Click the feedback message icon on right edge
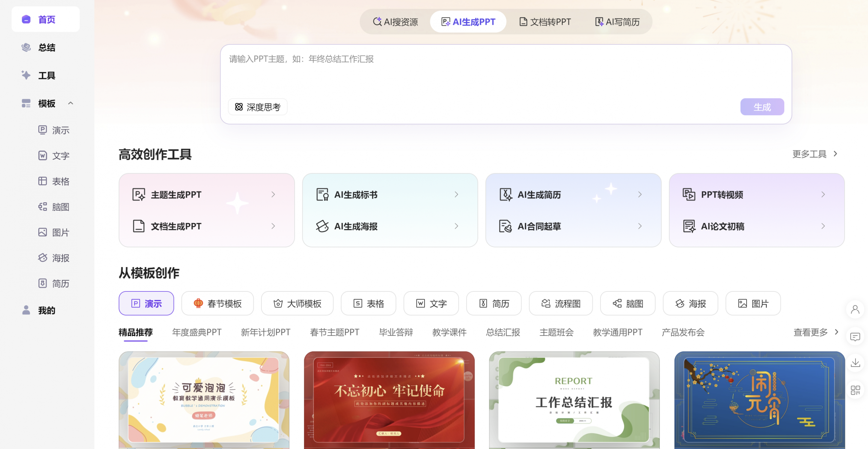 [855, 337]
